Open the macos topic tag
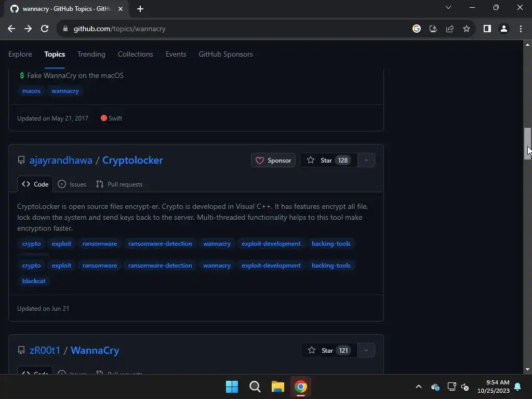Image resolution: width=532 pixels, height=399 pixels. [31, 91]
